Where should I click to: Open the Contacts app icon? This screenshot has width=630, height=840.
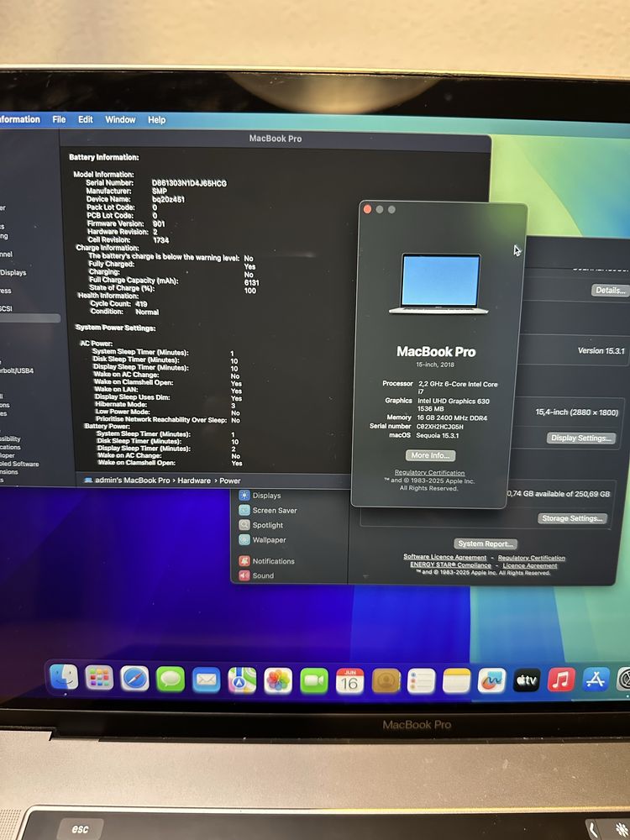click(x=386, y=681)
